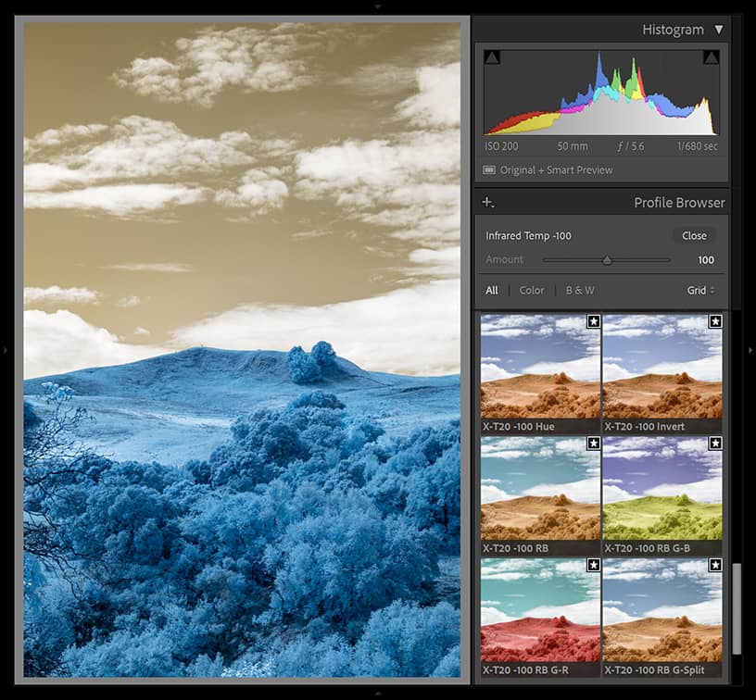Toggle favorite star on X-T20 -100 RB profile
The height and width of the screenshot is (700, 756).
pos(592,444)
